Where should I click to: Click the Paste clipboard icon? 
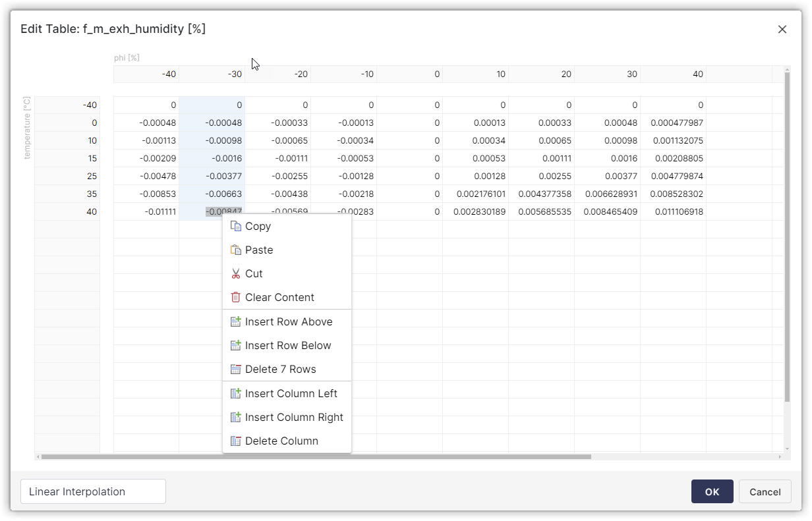coord(236,250)
